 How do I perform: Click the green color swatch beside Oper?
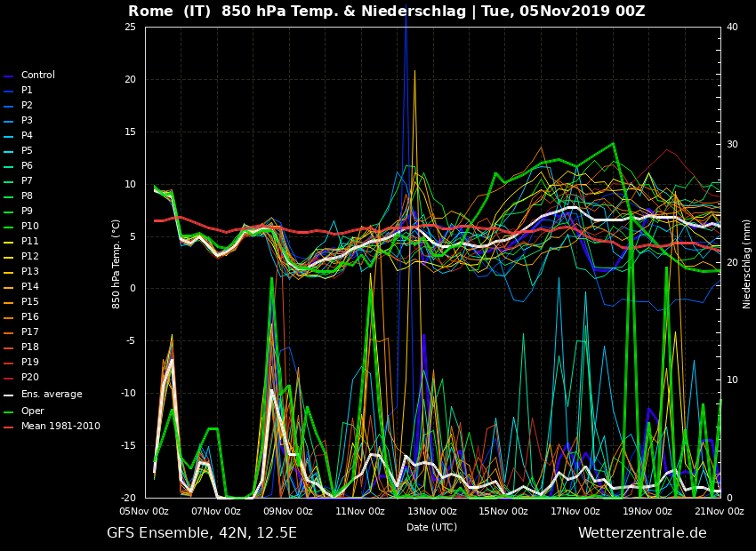[8, 411]
